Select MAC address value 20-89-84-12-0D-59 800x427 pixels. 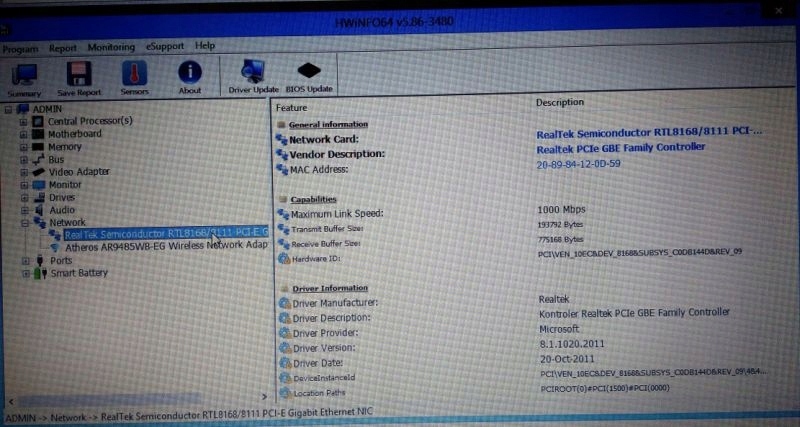pyautogui.click(x=579, y=164)
